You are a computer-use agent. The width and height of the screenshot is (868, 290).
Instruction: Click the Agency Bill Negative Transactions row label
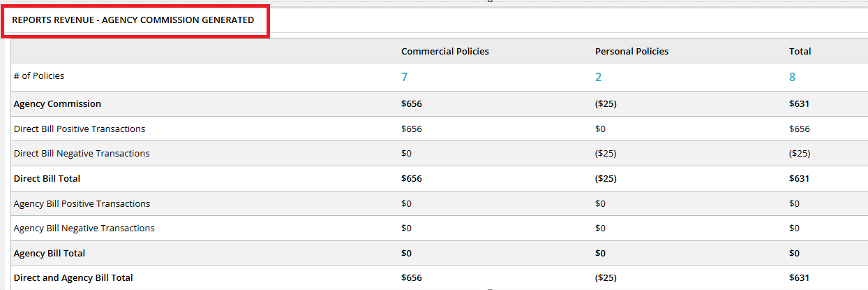tap(84, 229)
